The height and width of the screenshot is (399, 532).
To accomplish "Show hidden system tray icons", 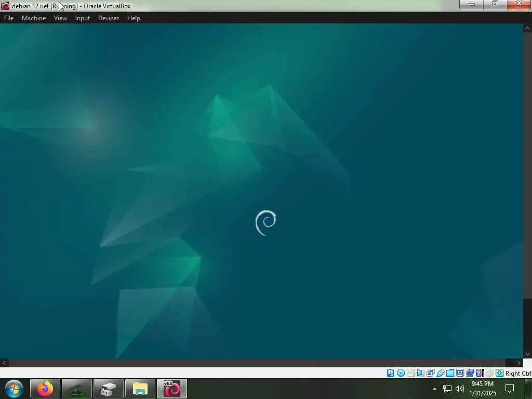I will (434, 389).
